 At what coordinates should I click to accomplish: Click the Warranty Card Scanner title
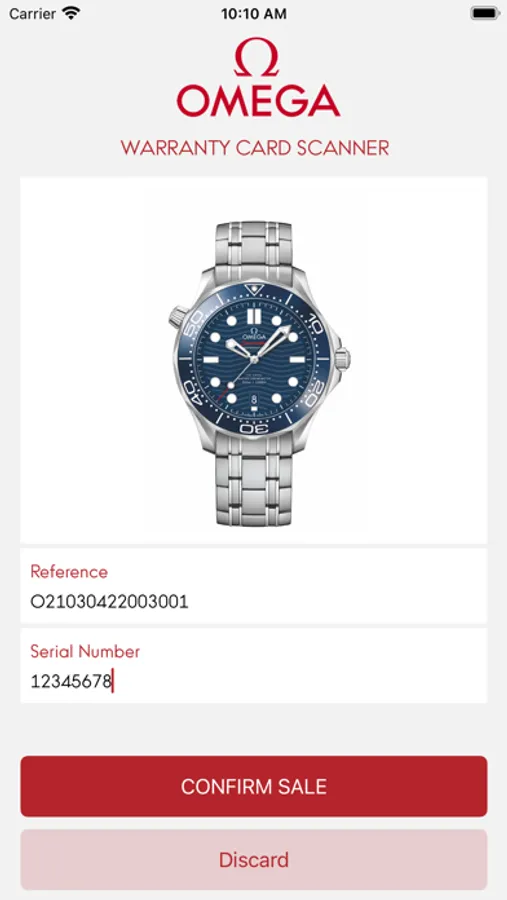pos(255,148)
